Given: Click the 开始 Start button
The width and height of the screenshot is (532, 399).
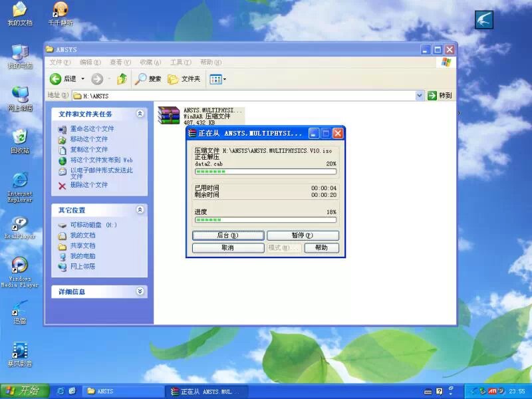Looking at the screenshot, I should tap(25, 391).
